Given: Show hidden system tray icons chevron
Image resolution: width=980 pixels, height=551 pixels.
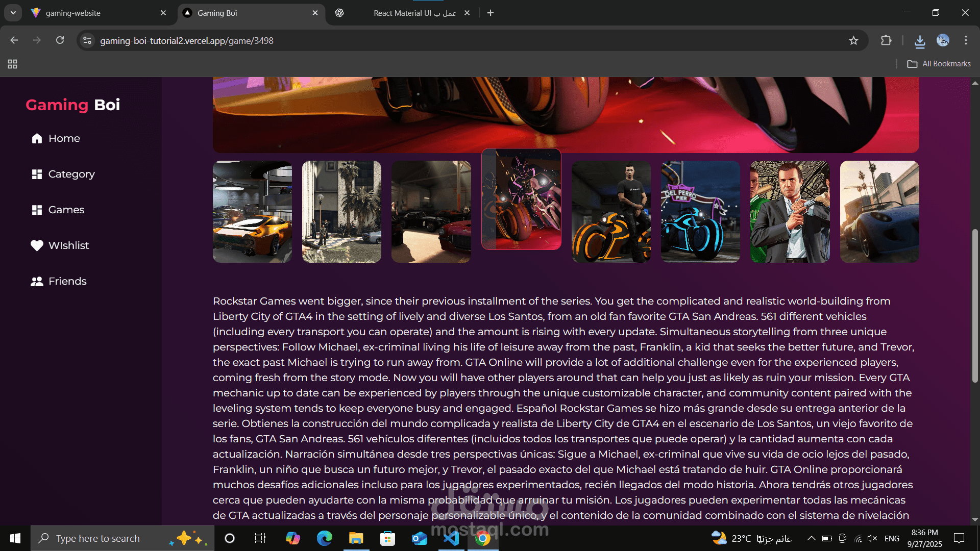Looking at the screenshot, I should tap(811, 538).
